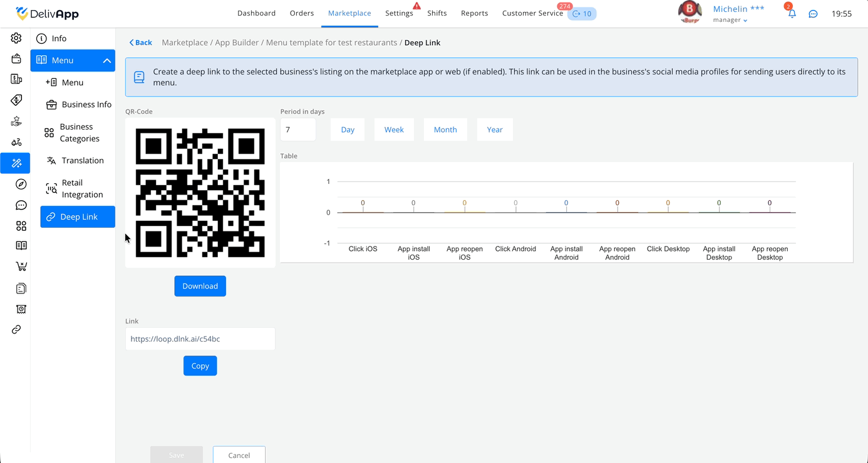
Task: Switch to the Shifts tab
Action: tap(437, 13)
